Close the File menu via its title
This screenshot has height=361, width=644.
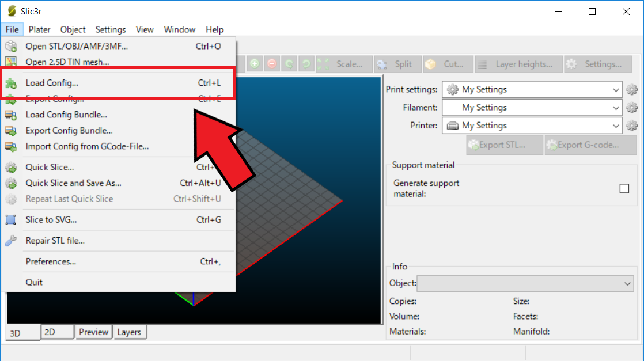12,29
